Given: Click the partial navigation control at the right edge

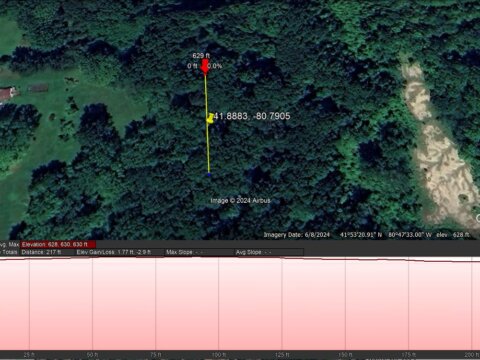Looking at the screenshot, I should (x=478, y=218).
